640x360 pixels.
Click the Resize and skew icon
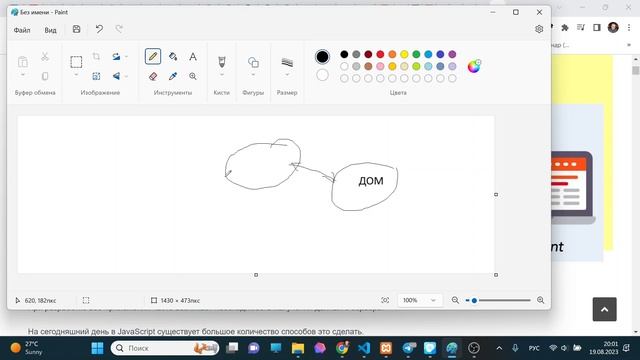click(x=96, y=76)
